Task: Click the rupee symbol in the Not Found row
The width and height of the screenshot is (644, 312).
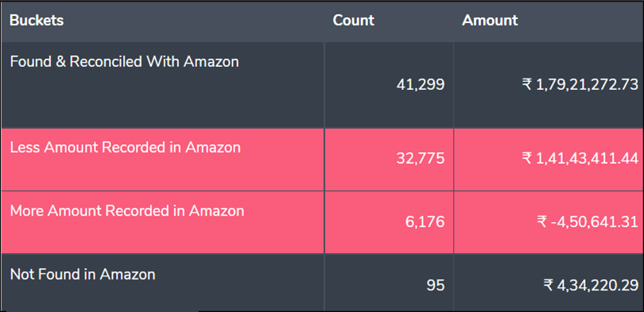Action: [549, 285]
